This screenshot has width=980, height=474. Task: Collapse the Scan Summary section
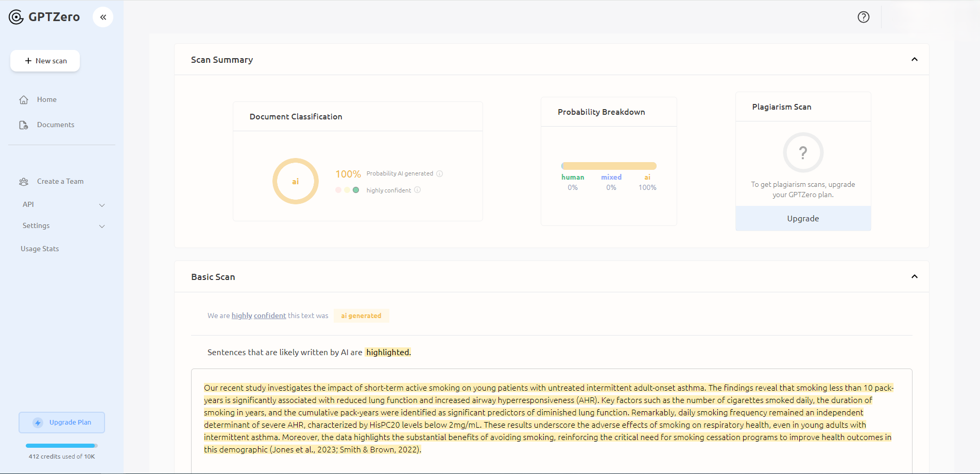915,59
